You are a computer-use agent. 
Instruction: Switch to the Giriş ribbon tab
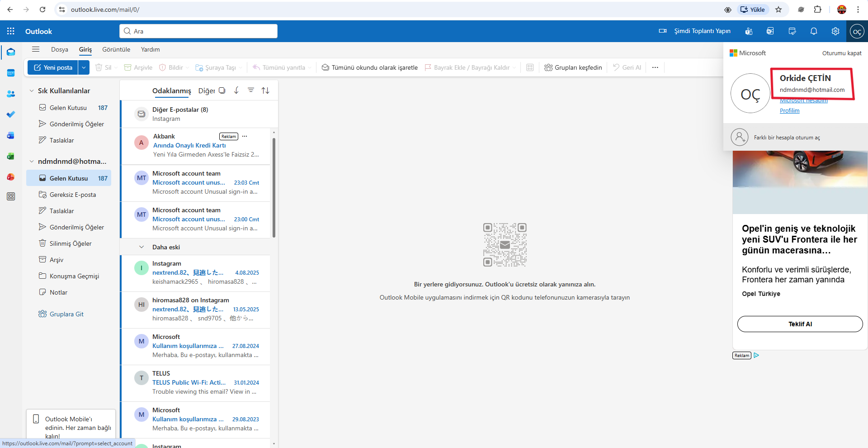(x=85, y=49)
